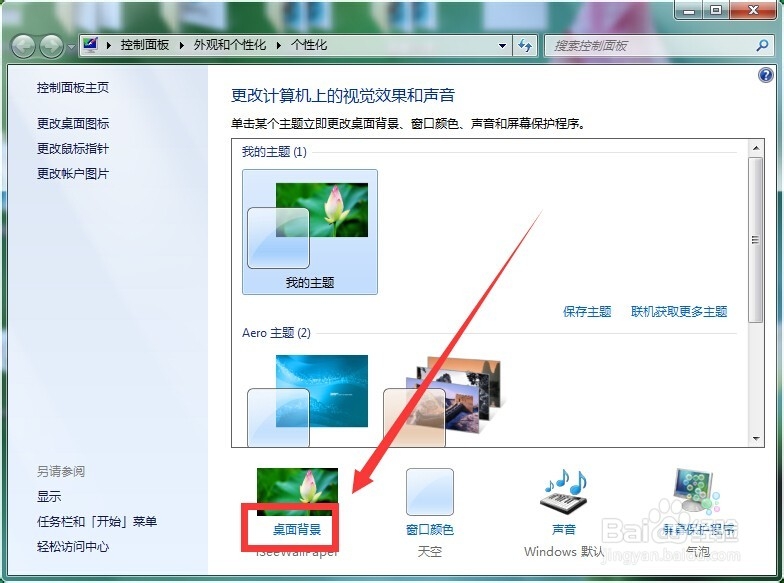
Task: Expand arrow before 控制面板 breadcrumb
Action: click(108, 46)
